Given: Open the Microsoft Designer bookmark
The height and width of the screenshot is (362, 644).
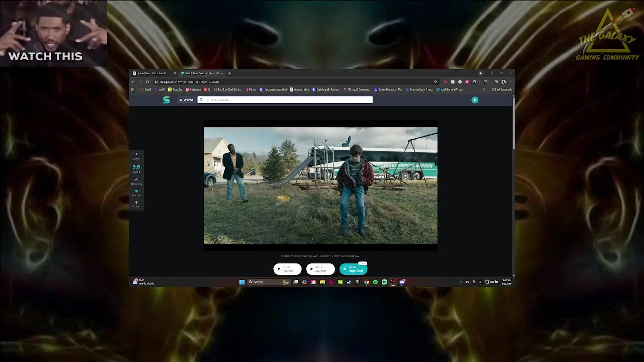Looking at the screenshot, I should pos(357,89).
